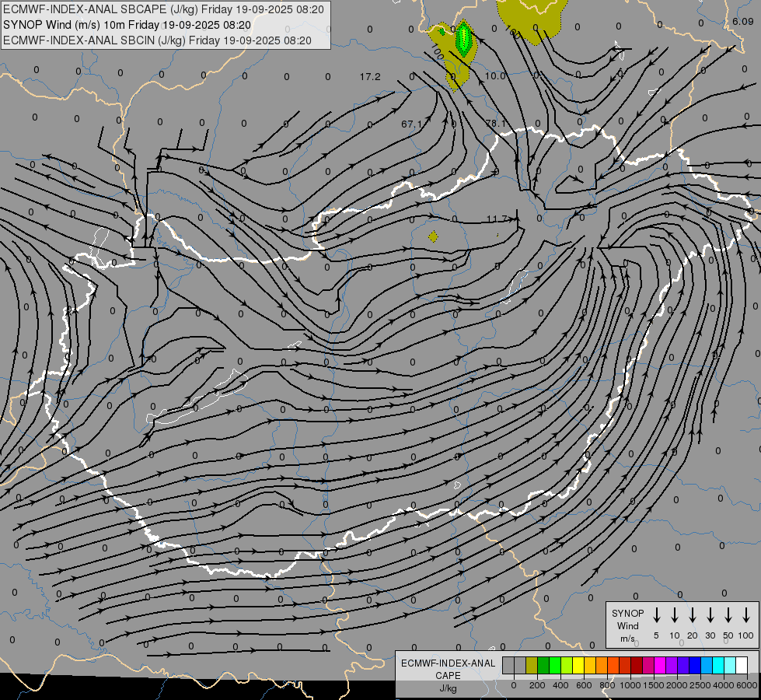Screen dimensions: 761x700
Task: Click the '10.0' value near green patch
Action: click(495, 75)
